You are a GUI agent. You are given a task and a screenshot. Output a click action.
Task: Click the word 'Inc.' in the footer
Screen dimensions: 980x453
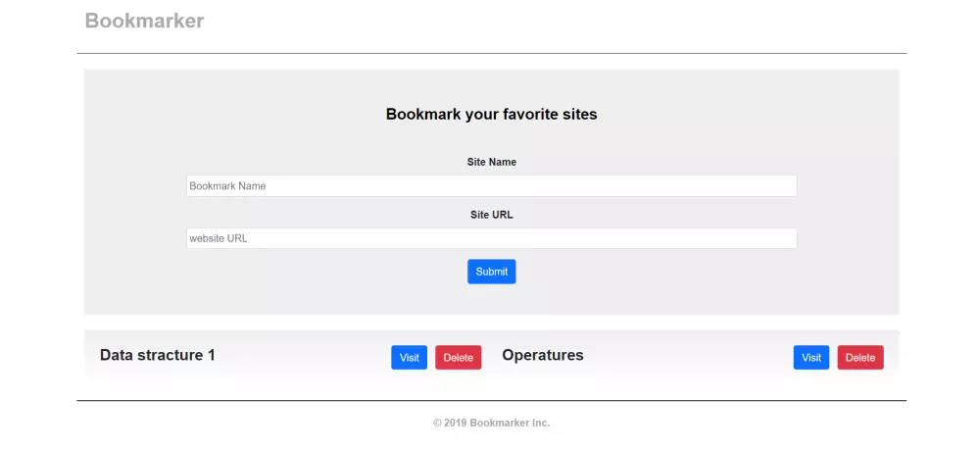coord(540,423)
